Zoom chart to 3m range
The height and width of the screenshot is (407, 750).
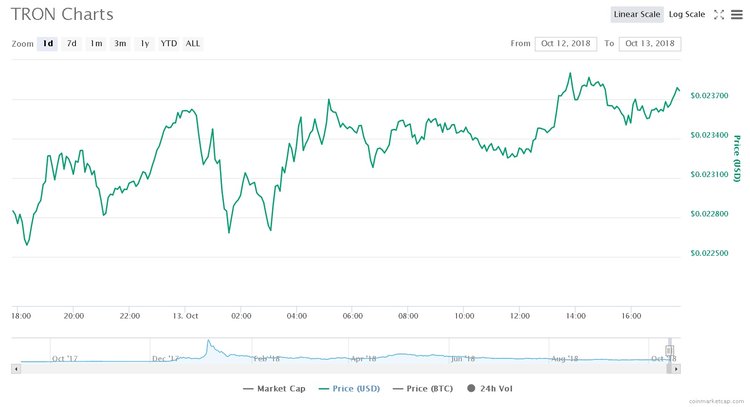[120, 44]
